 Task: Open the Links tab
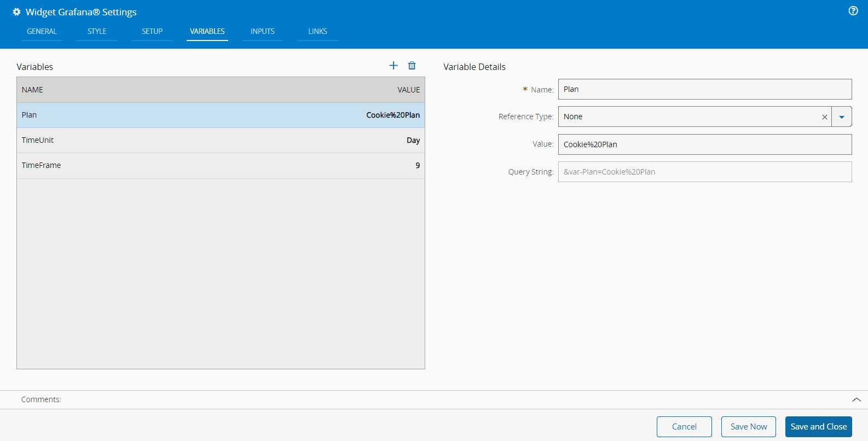317,32
